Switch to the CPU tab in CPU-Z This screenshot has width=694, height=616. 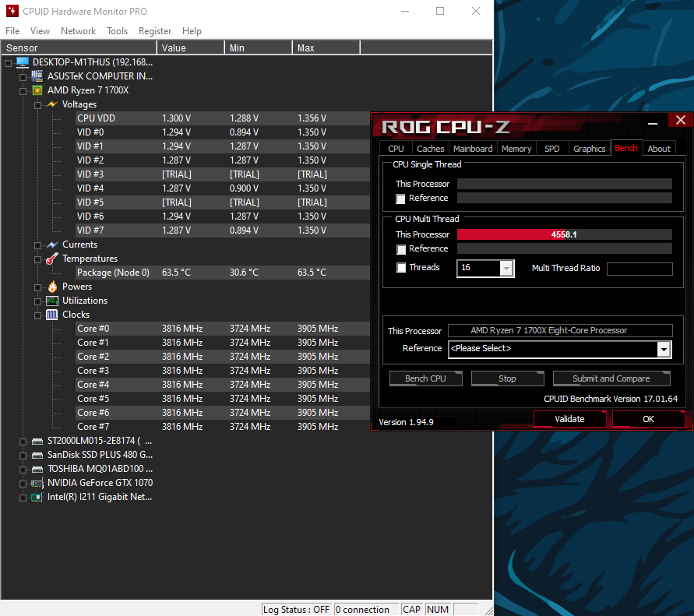pyautogui.click(x=396, y=149)
